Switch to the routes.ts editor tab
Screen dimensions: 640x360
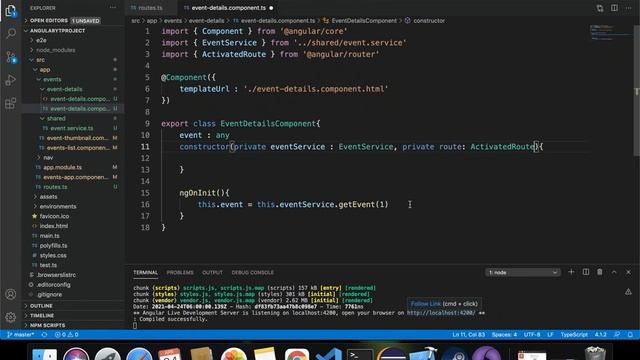click(x=151, y=8)
